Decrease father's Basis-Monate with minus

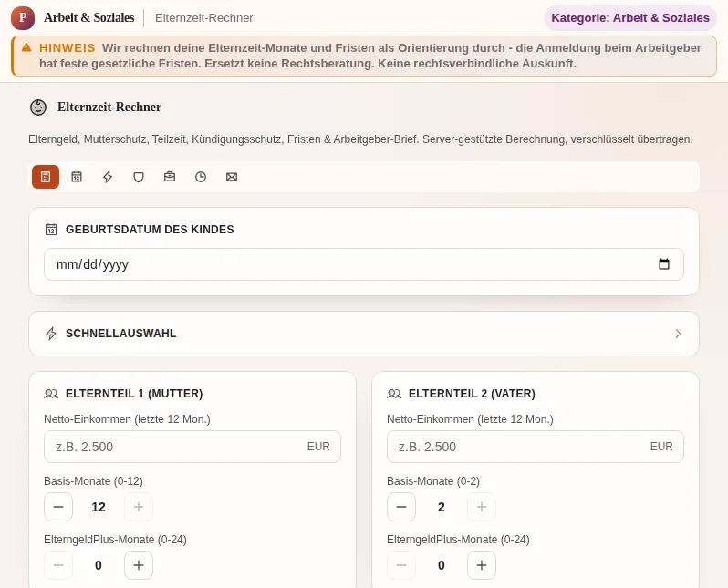pos(401,507)
